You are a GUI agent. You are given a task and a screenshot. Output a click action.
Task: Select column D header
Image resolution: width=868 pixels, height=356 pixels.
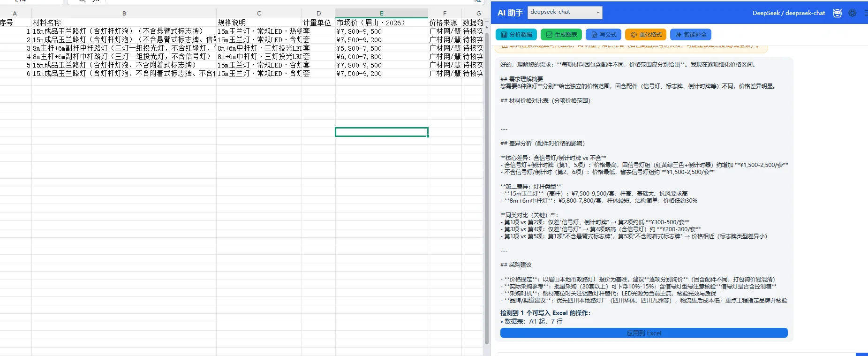click(x=318, y=14)
